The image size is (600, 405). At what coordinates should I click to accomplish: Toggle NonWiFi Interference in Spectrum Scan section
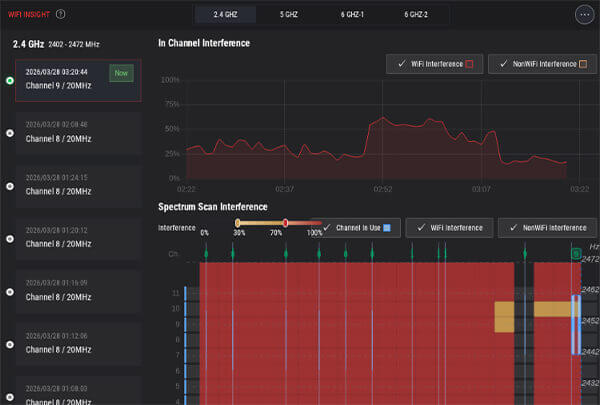pos(548,228)
